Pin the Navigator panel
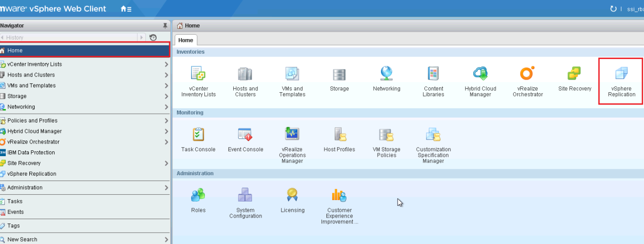The image size is (644, 244). (165, 26)
